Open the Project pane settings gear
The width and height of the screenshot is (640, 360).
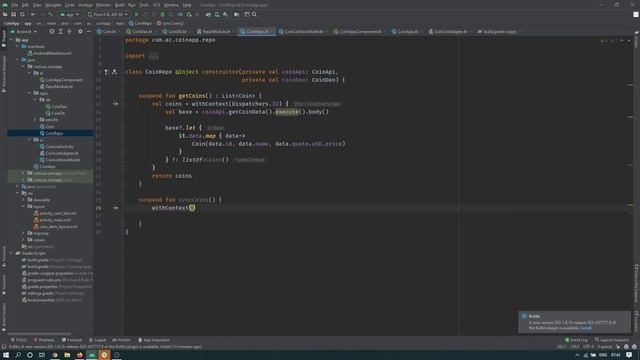coord(80,31)
